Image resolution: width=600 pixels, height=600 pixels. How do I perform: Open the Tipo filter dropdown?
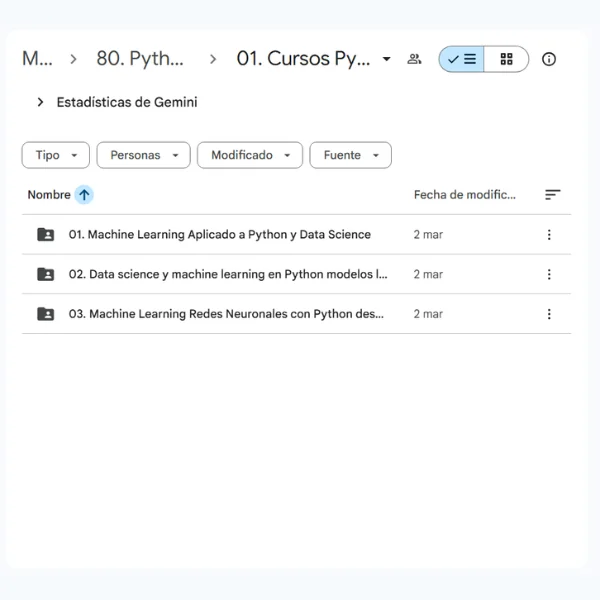tap(55, 155)
